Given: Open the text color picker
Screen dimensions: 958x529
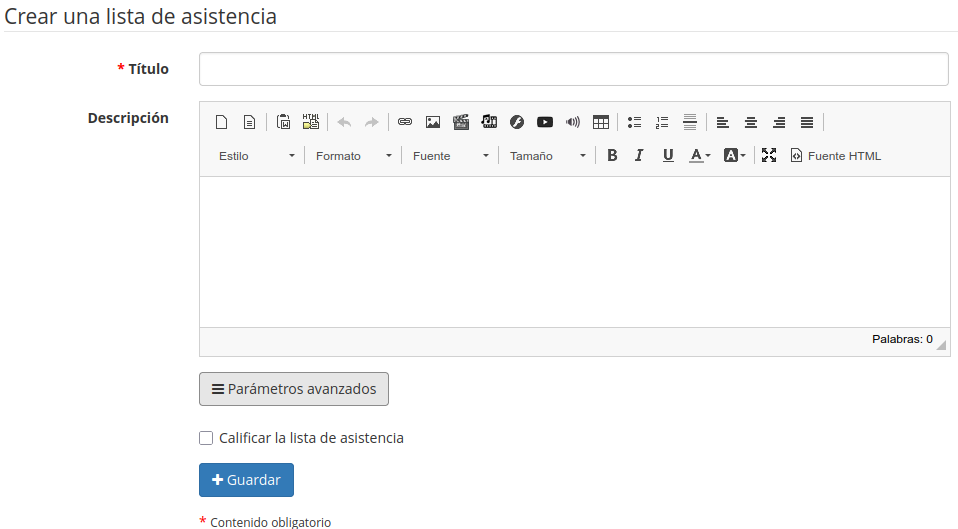Looking at the screenshot, I should (x=700, y=156).
